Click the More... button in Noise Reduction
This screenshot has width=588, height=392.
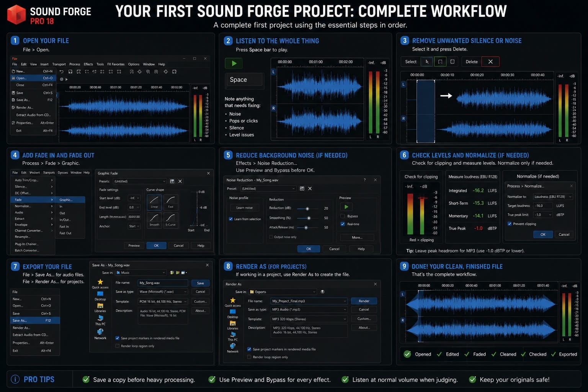(357, 238)
